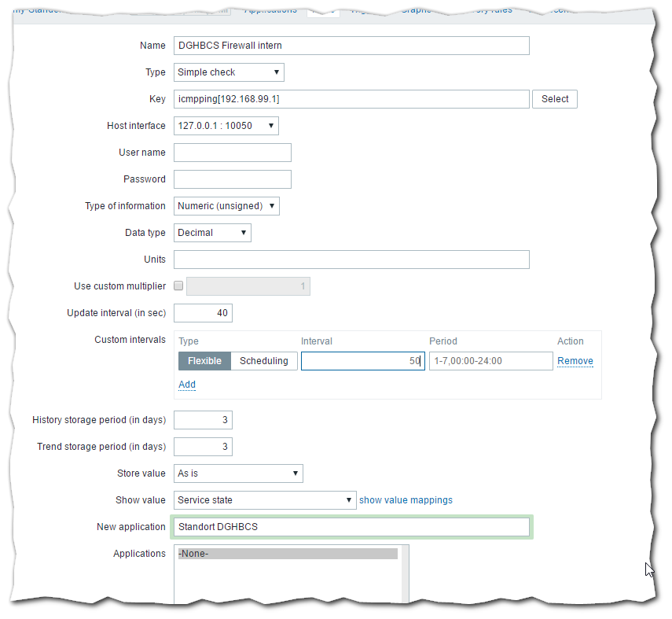
Task: Click the Name input field
Action: [351, 46]
